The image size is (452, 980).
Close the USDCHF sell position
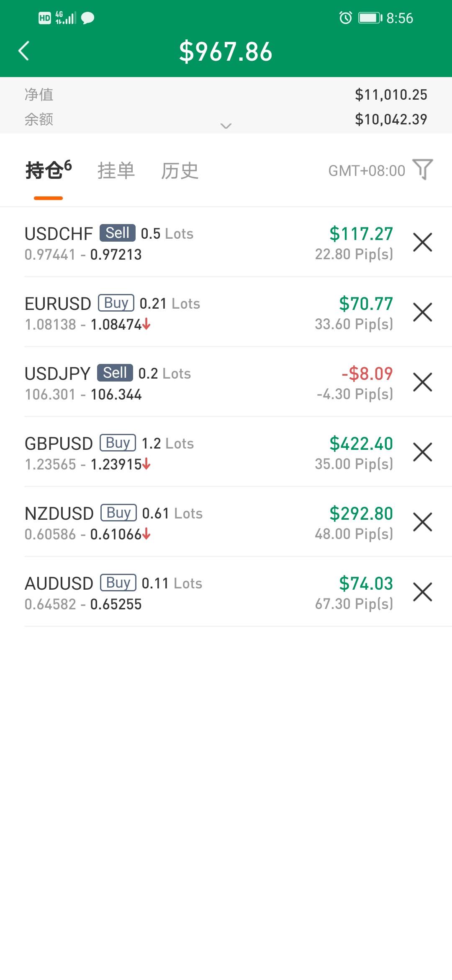tap(422, 242)
